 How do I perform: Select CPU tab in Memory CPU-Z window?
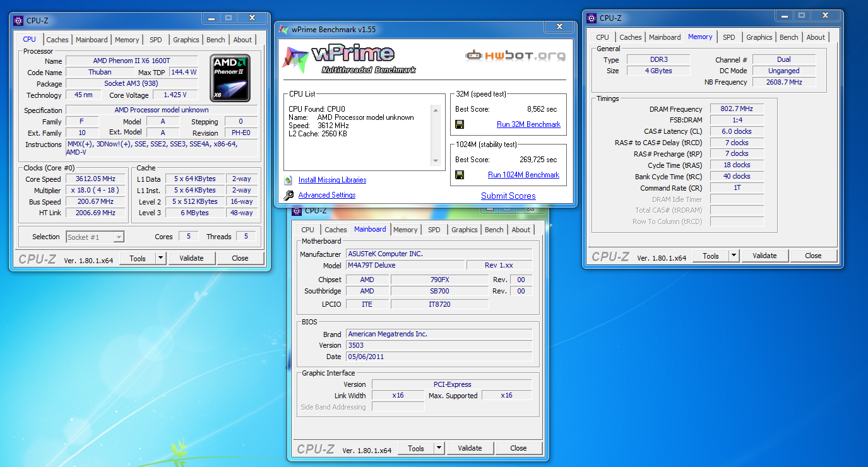pos(603,37)
